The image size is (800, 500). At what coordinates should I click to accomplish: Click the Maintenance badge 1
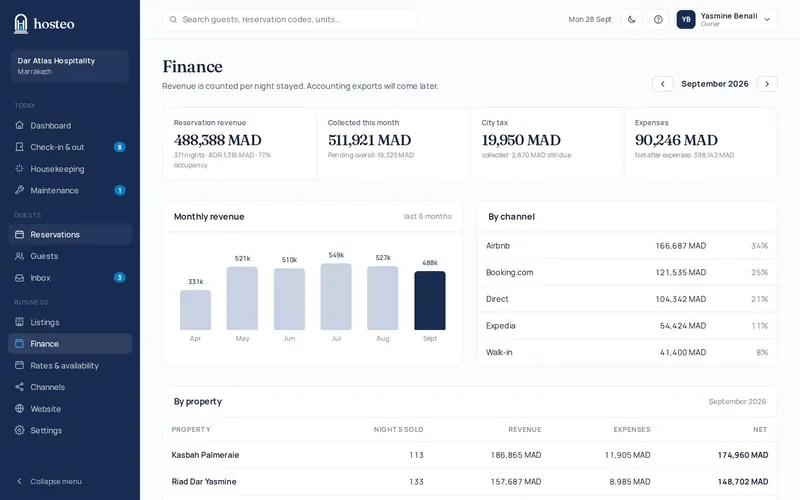[x=119, y=190]
